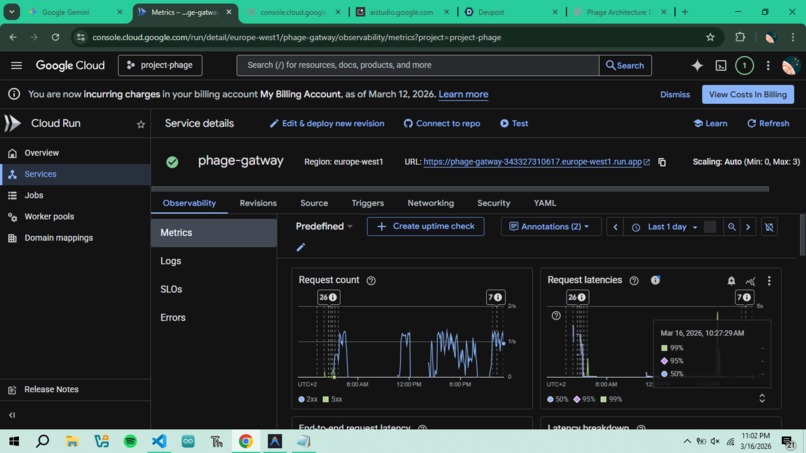Click the 26 annotation marker on Request count
The width and height of the screenshot is (806, 453).
click(327, 297)
